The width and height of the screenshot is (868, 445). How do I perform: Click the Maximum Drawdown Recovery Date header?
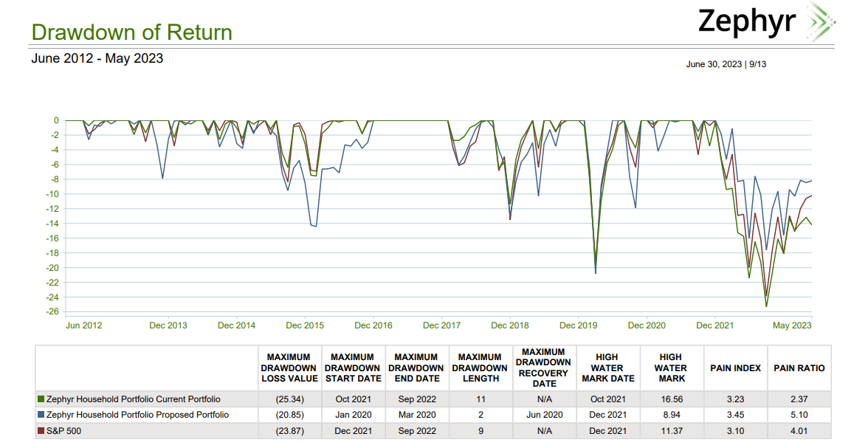tap(543, 368)
